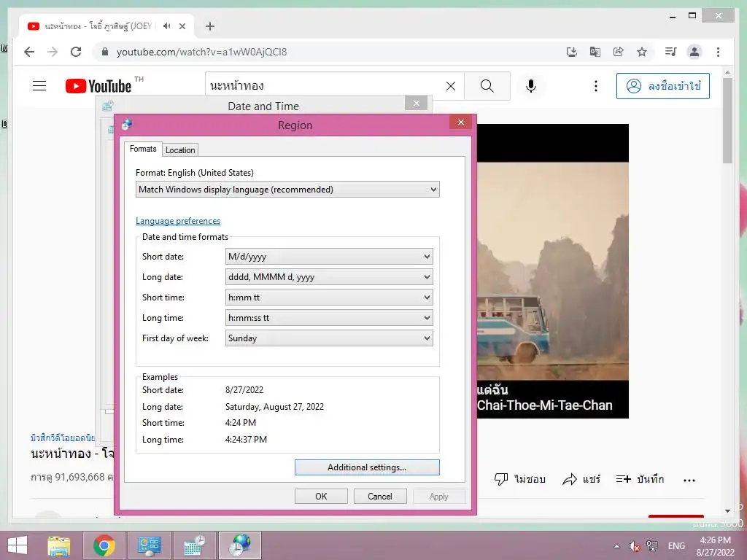This screenshot has height=560, width=747.
Task: Click OK in Region dialog
Action: click(x=321, y=496)
